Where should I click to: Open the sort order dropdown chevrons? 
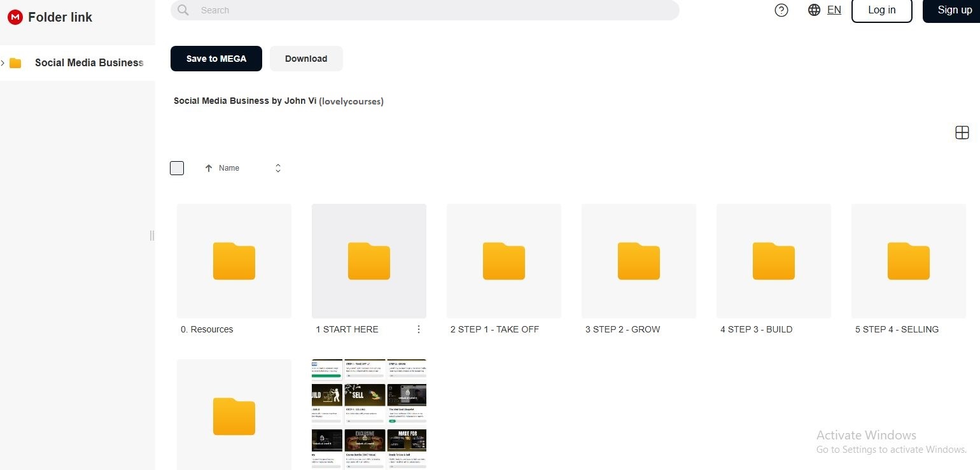point(277,168)
